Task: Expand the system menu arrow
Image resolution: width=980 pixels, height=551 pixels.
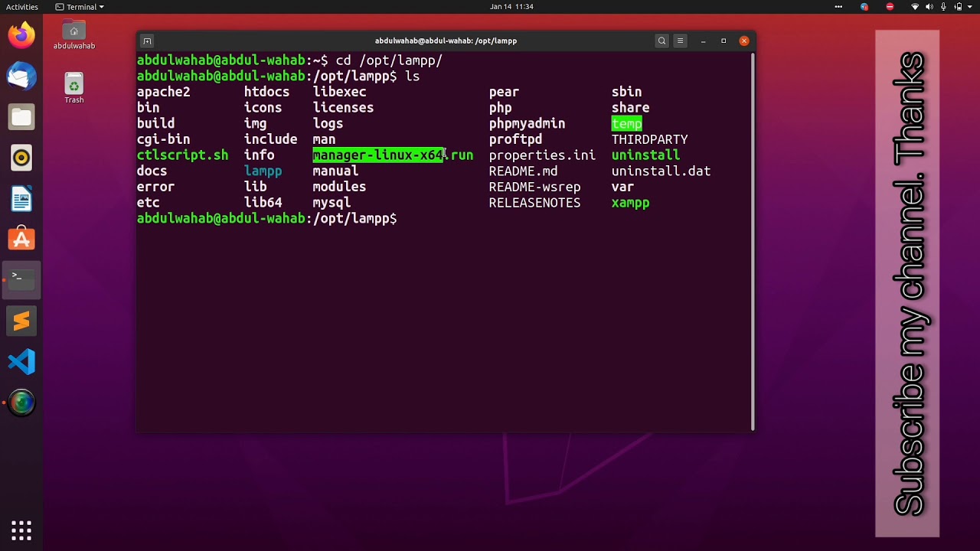Action: [x=971, y=7]
